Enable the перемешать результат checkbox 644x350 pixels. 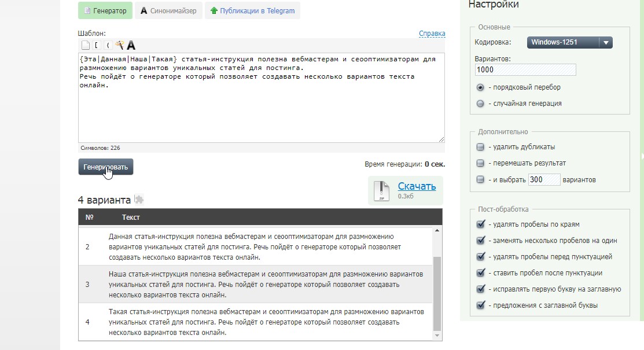click(x=480, y=163)
